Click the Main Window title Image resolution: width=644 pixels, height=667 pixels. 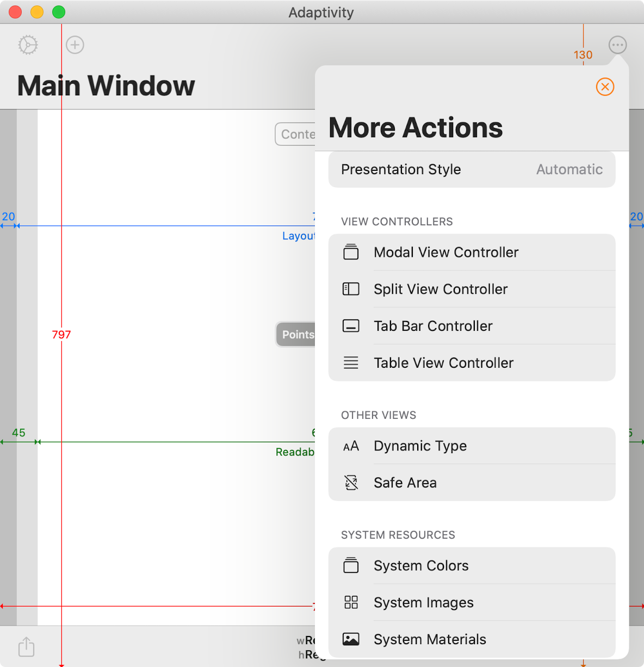(x=106, y=85)
